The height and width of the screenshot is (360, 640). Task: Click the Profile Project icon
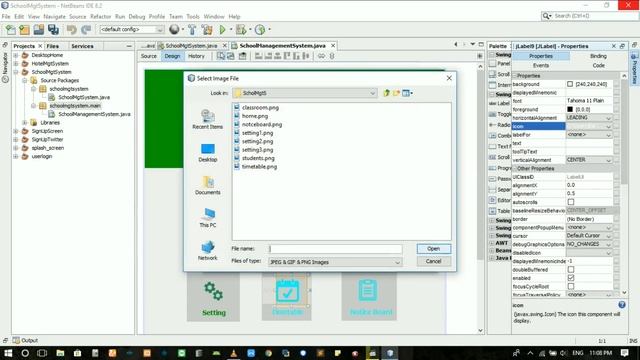(260, 29)
